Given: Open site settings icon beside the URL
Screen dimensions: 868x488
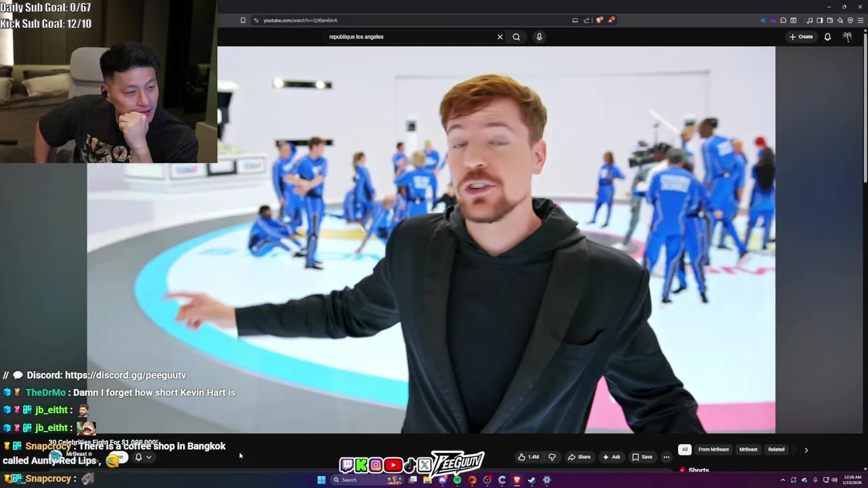Looking at the screenshot, I should 256,20.
